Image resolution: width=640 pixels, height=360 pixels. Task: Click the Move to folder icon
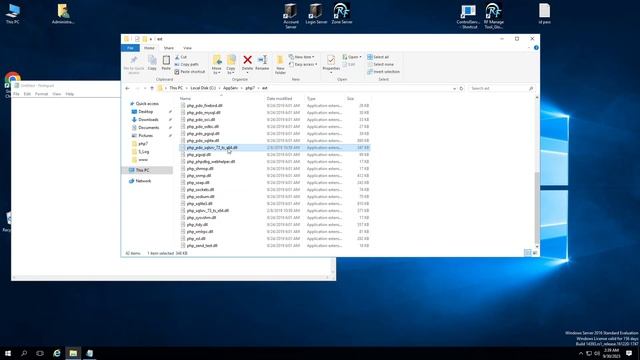217,60
